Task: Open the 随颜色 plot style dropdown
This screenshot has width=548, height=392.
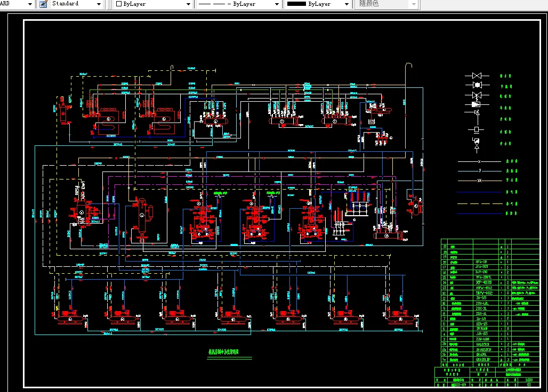Action: 387,4
